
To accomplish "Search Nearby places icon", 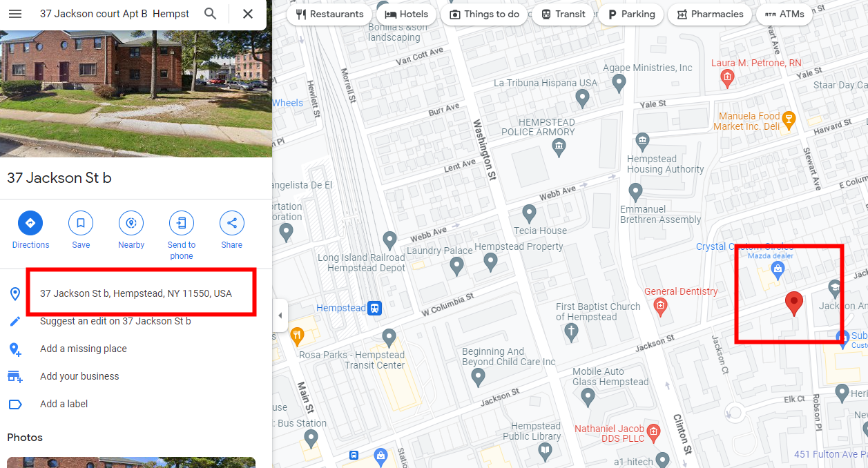I will 131,223.
